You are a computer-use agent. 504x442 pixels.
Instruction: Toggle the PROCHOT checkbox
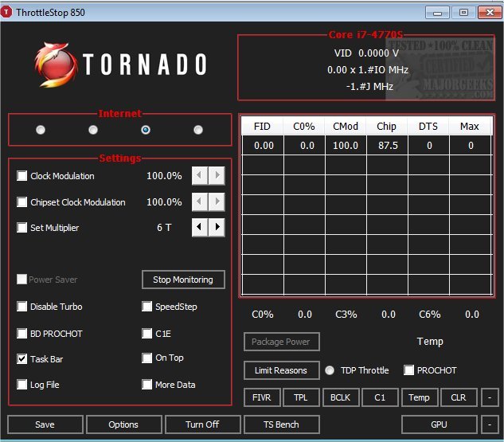[409, 370]
